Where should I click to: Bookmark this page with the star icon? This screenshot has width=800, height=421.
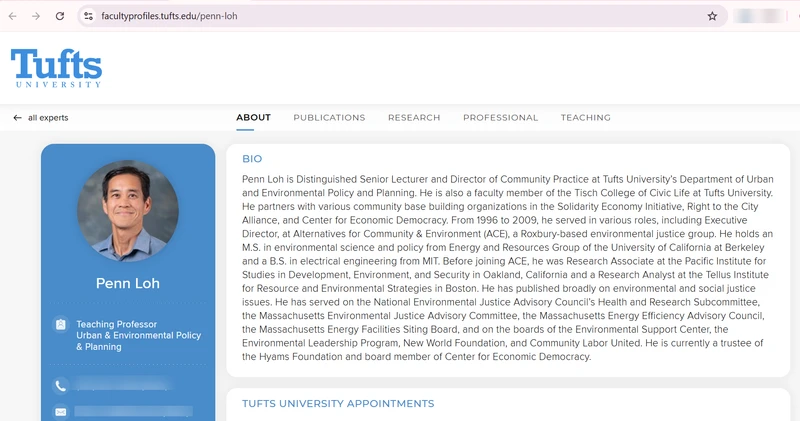click(x=712, y=16)
